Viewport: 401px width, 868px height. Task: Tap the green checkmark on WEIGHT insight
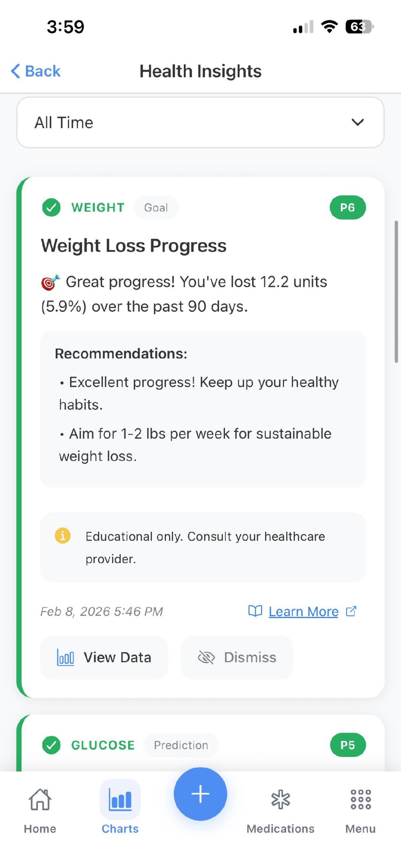tap(51, 207)
